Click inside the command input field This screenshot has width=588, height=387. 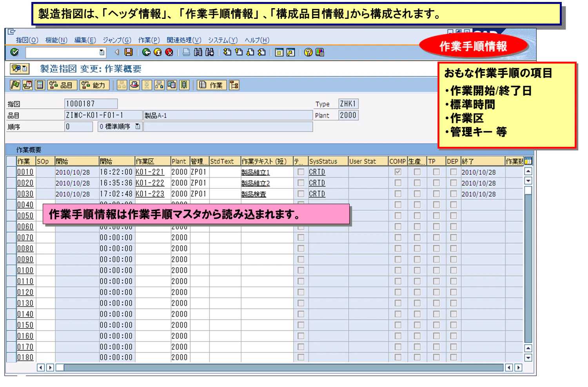(x=59, y=52)
